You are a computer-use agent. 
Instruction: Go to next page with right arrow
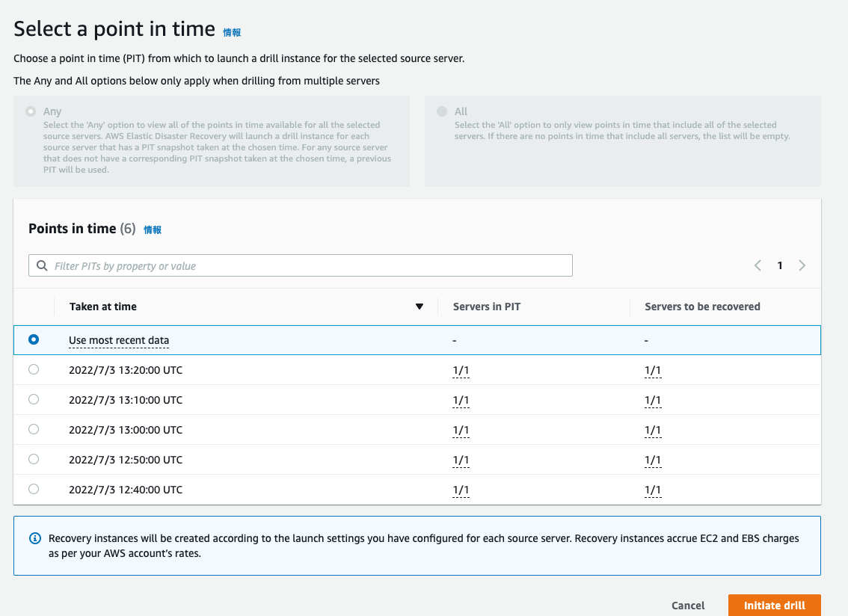click(x=802, y=265)
